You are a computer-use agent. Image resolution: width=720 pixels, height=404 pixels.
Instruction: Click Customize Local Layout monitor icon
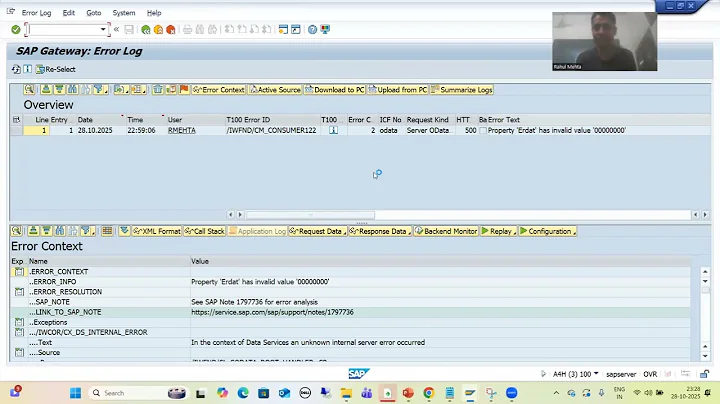(x=325, y=30)
